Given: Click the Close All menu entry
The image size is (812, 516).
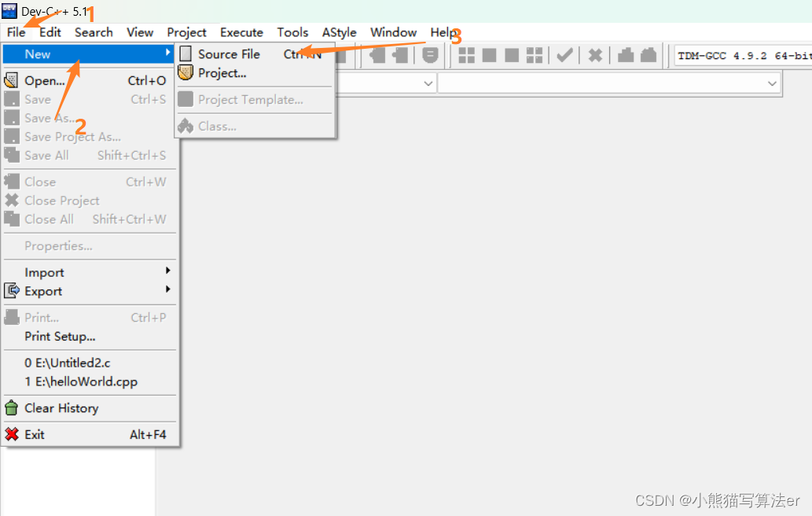Looking at the screenshot, I should pyautogui.click(x=90, y=219).
